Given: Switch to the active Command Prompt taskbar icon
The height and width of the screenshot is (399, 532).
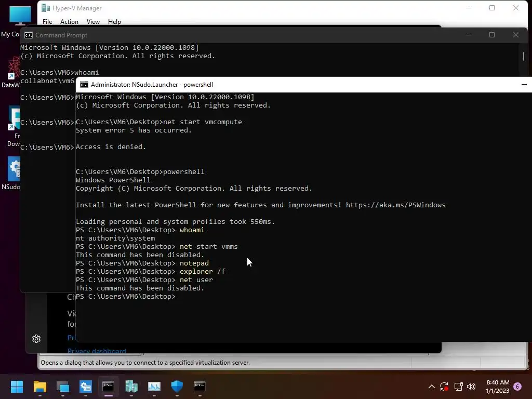Looking at the screenshot, I should (x=108, y=387).
